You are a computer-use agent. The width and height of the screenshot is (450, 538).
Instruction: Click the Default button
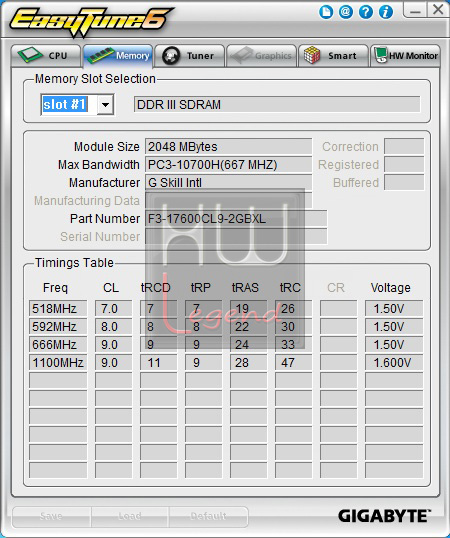tap(208, 516)
